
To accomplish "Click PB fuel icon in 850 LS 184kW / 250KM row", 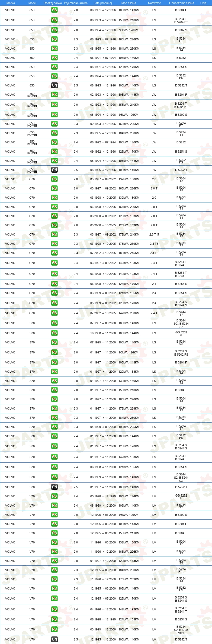I will click(54, 49).
